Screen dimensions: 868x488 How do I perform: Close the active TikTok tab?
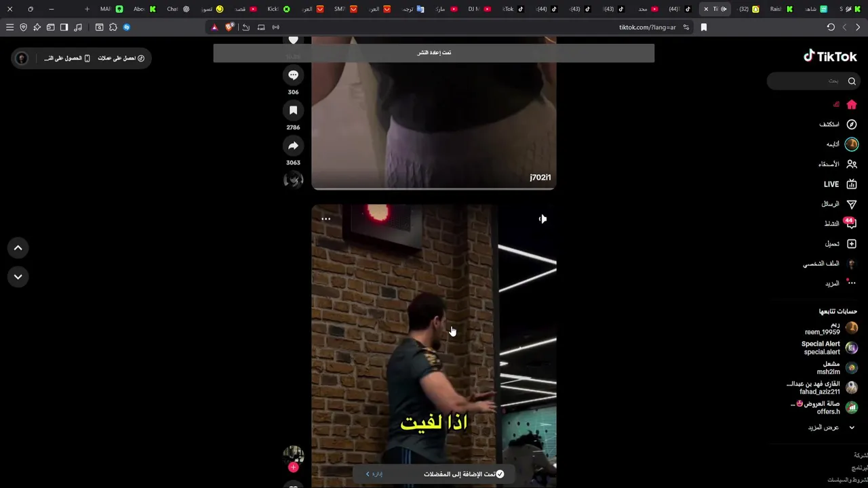pyautogui.click(x=706, y=9)
